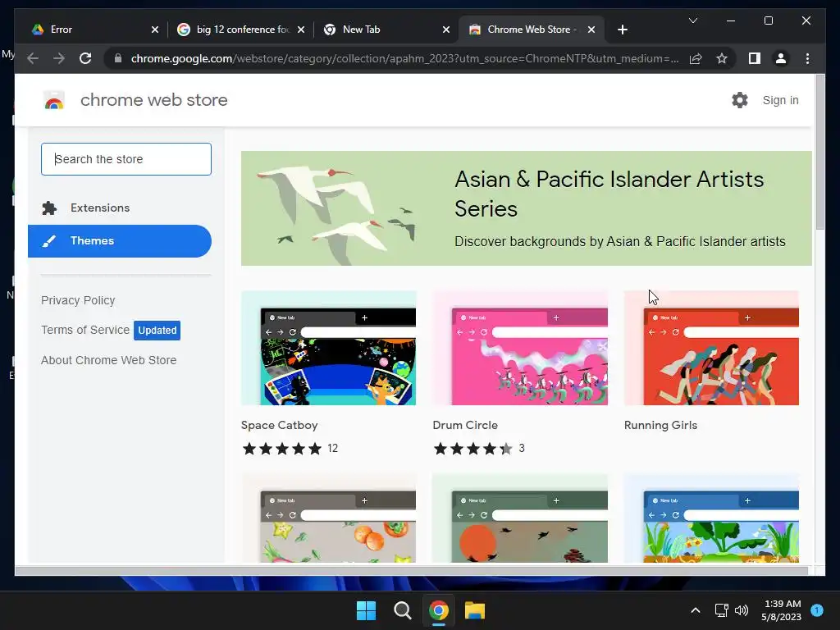
Task: Open the browser side panel icon
Action: pos(755,58)
